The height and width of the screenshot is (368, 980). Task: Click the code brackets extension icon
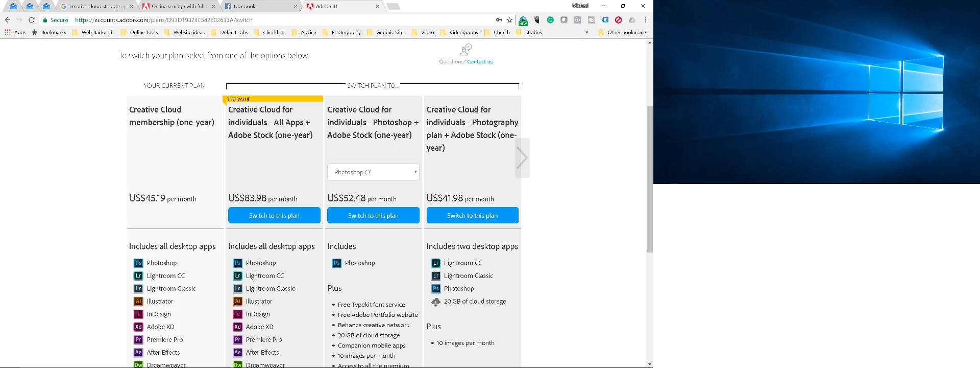click(x=577, y=20)
